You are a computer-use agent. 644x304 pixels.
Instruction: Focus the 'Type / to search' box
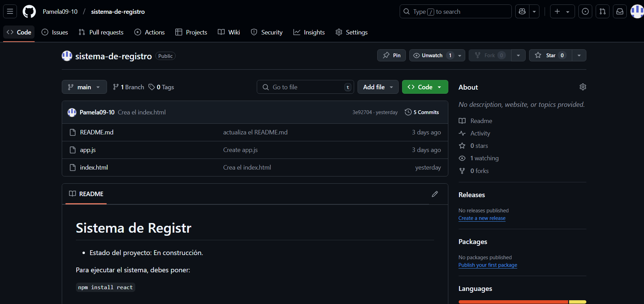pos(456,11)
